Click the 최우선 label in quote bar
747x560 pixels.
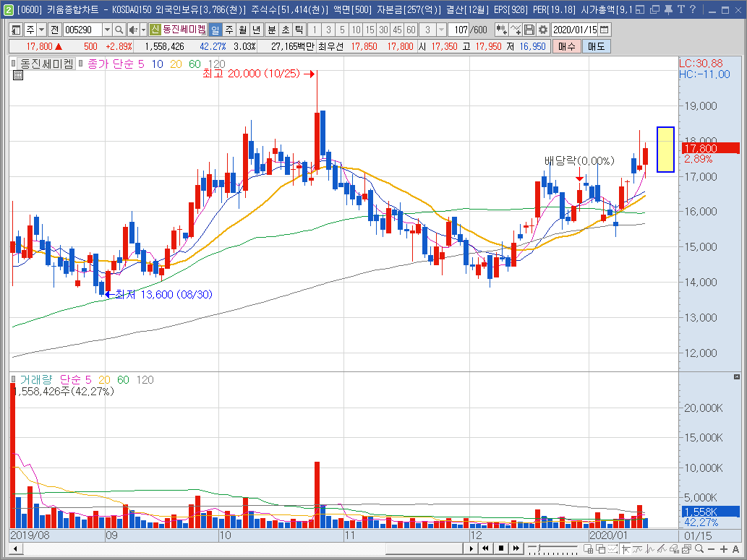[330, 46]
